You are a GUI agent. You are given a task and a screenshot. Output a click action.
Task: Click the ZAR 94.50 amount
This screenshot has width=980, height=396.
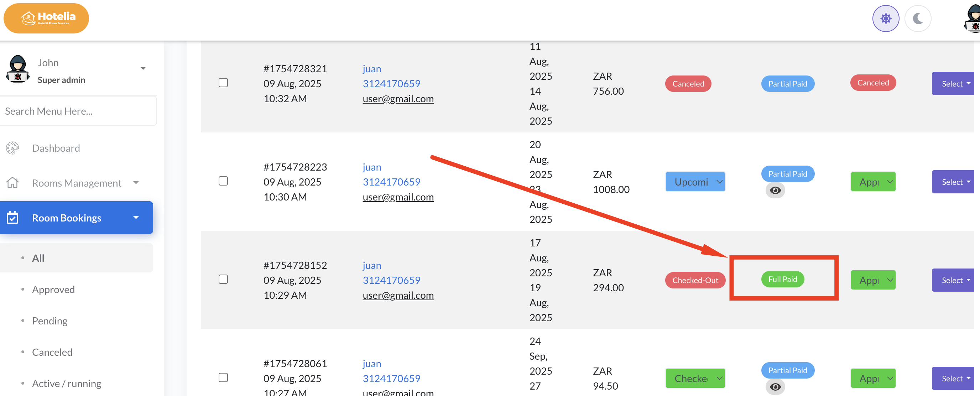[605, 379]
